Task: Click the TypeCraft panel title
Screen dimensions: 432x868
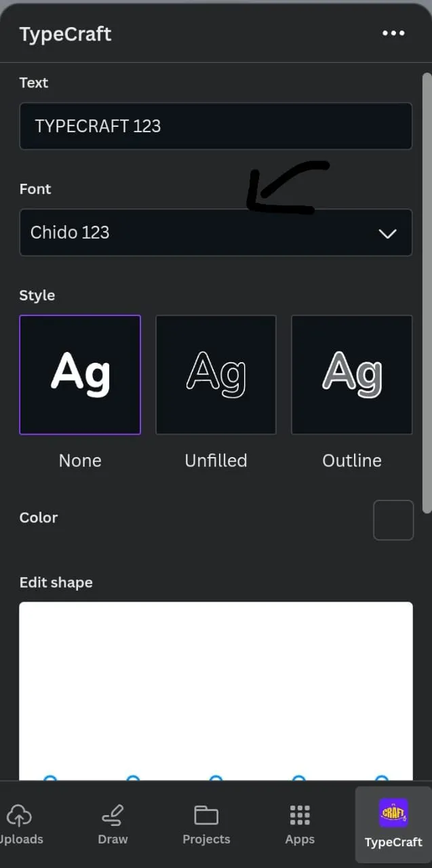Action: (x=65, y=34)
